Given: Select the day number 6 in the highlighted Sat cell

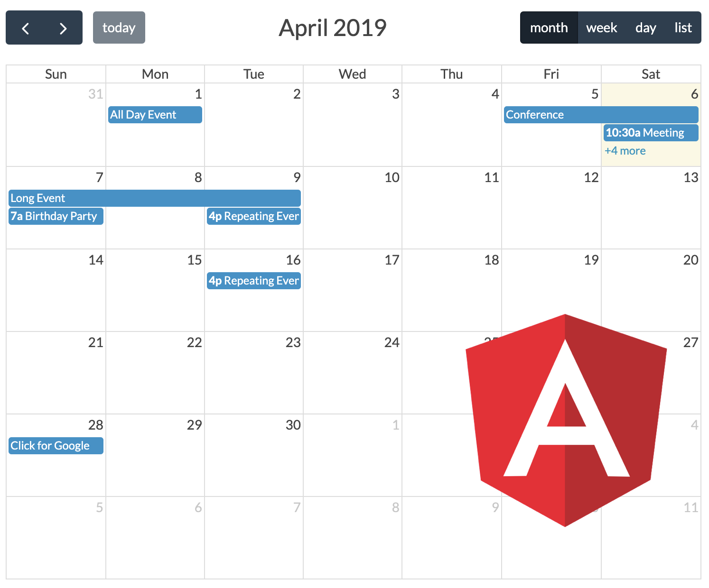Looking at the screenshot, I should 695,94.
